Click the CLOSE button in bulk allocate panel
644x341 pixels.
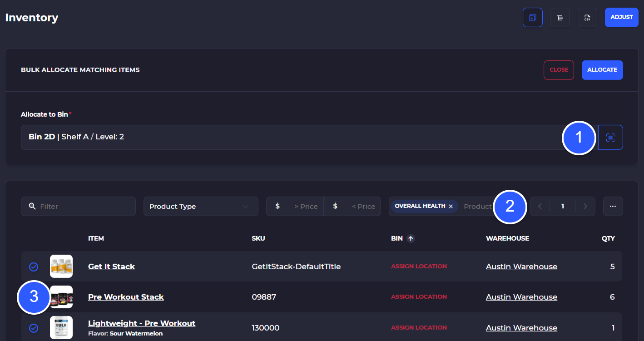coord(559,70)
